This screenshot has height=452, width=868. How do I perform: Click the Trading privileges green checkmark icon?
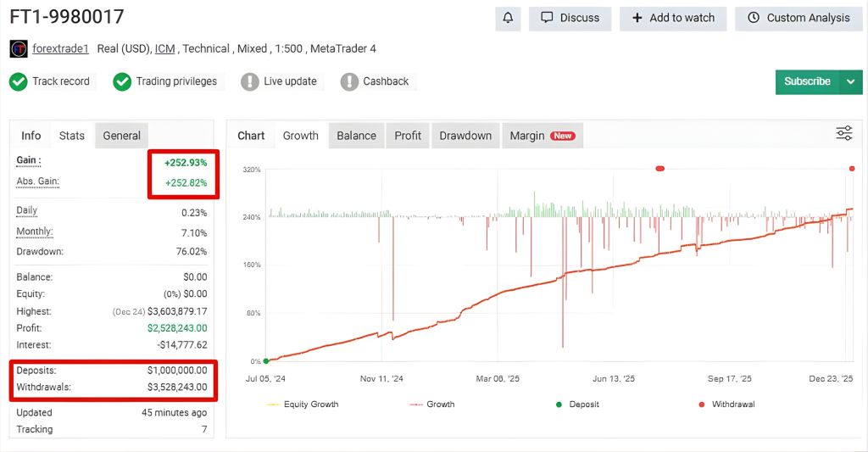coord(122,81)
